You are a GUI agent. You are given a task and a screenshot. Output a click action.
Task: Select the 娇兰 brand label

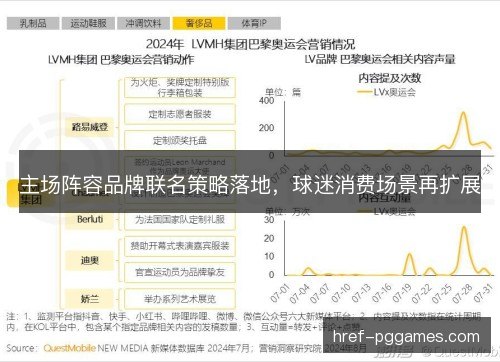coord(90,299)
